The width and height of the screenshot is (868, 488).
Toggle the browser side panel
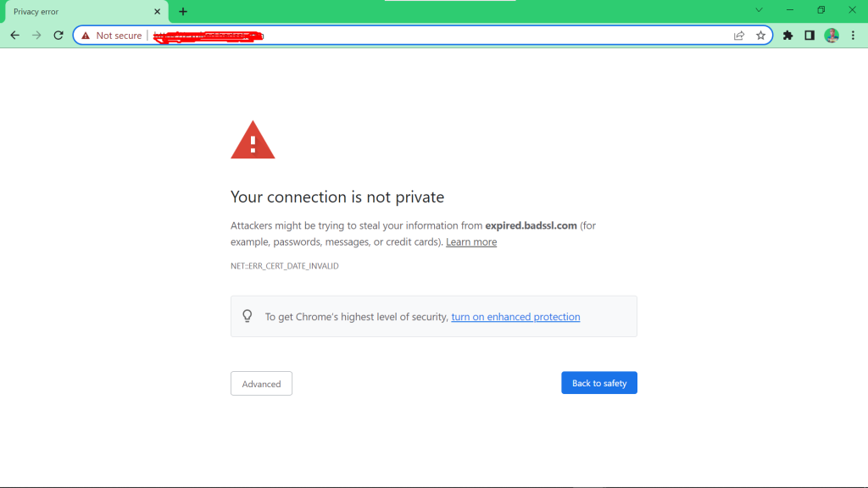pos(810,36)
